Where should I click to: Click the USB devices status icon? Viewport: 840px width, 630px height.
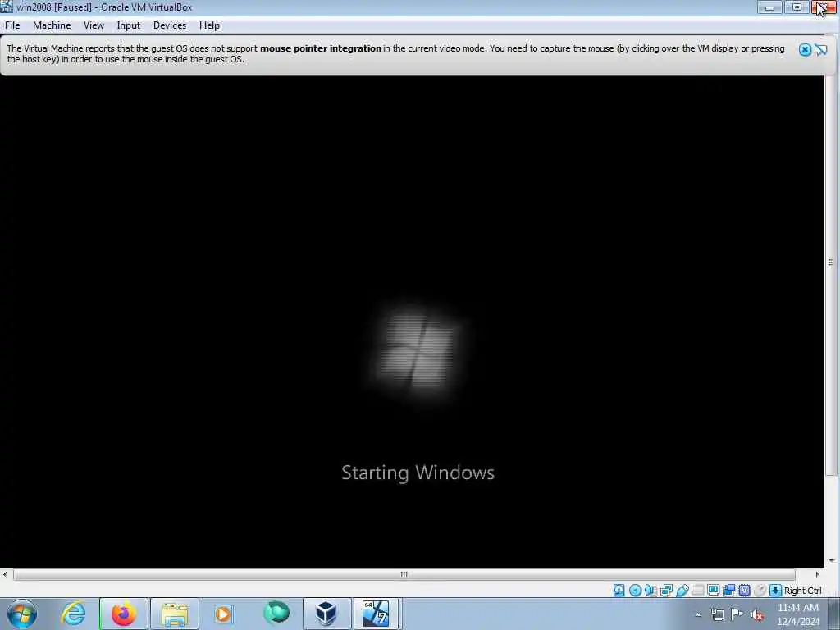coord(682,591)
